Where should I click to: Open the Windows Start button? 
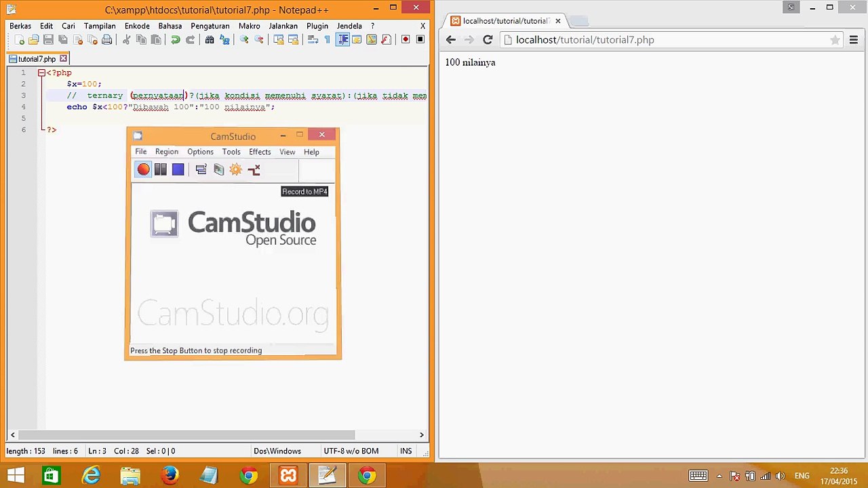pyautogui.click(x=16, y=476)
